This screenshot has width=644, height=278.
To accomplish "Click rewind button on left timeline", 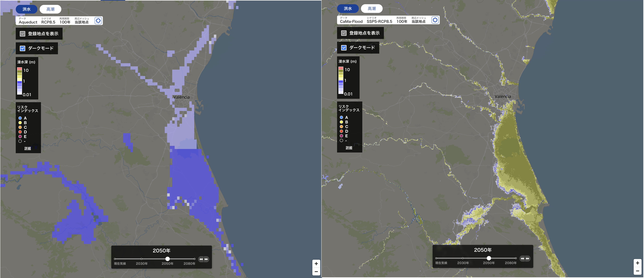I will 201,259.
